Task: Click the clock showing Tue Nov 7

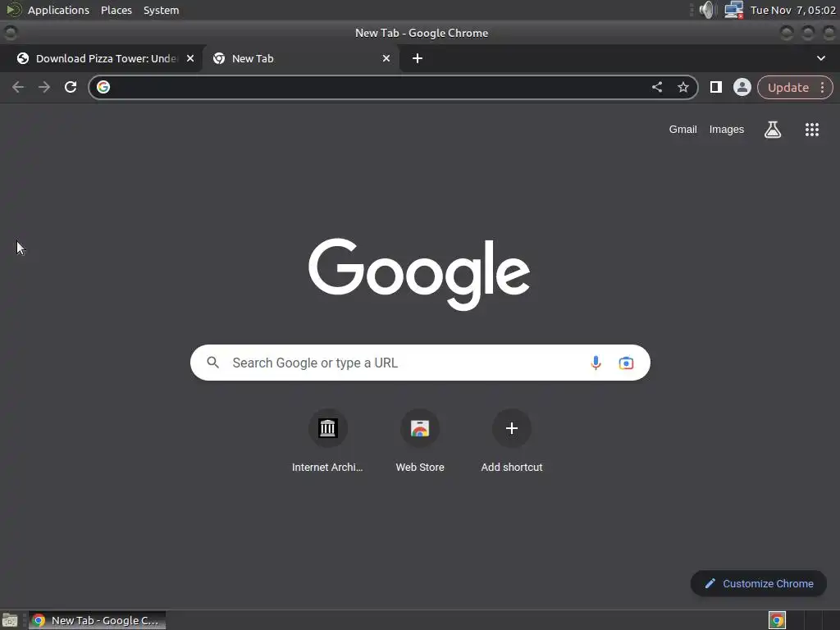Action: pos(793,10)
